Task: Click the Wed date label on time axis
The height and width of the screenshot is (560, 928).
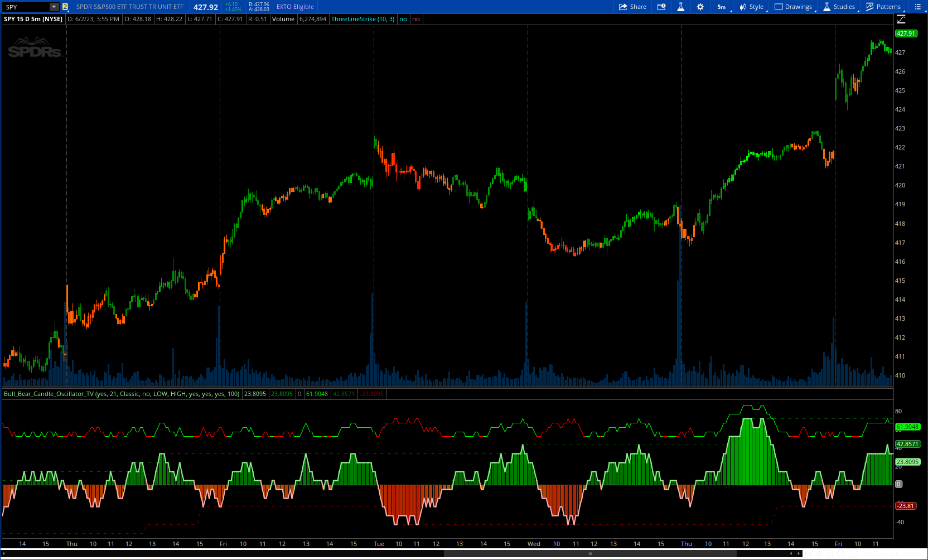Action: click(534, 544)
